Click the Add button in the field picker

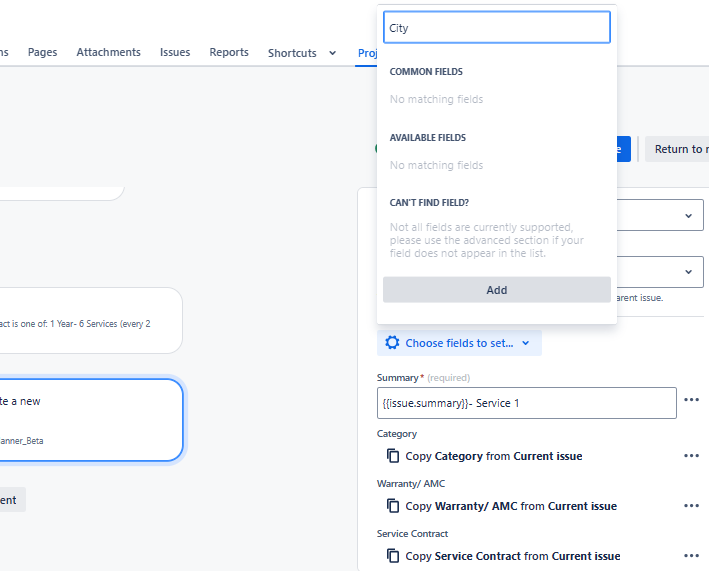(x=496, y=290)
